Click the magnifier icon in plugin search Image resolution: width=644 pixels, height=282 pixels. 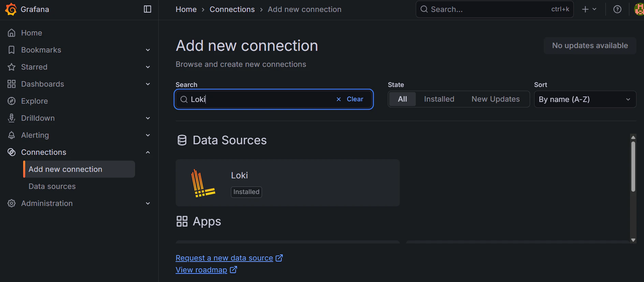(184, 99)
